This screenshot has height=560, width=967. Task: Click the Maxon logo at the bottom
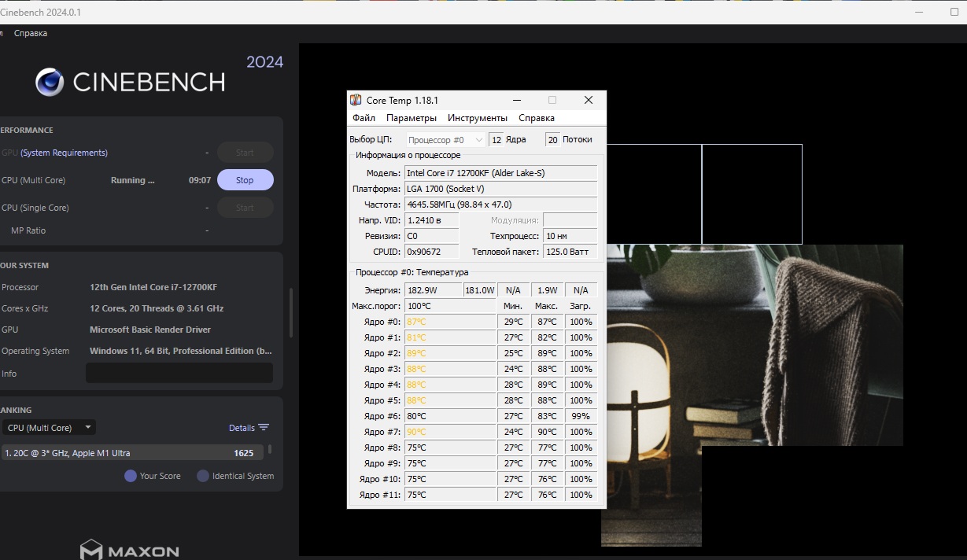130,550
